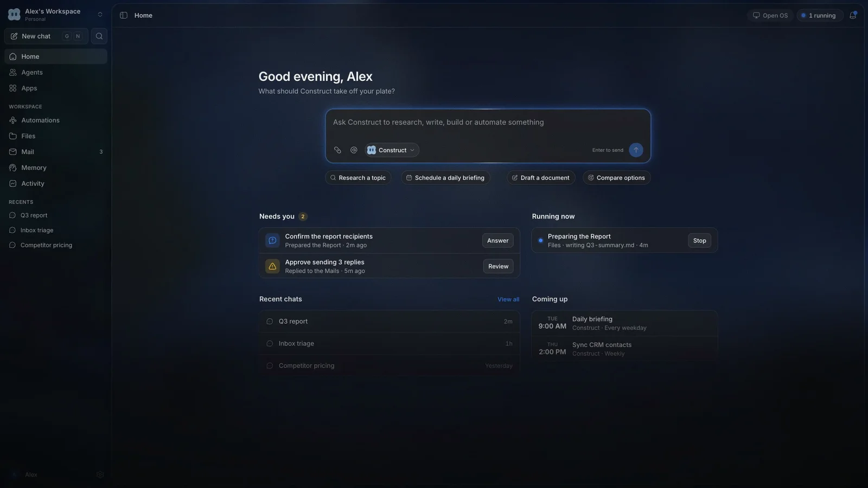The width and height of the screenshot is (868, 488).
Task: Send the message with the arrow button
Action: coord(636,150)
